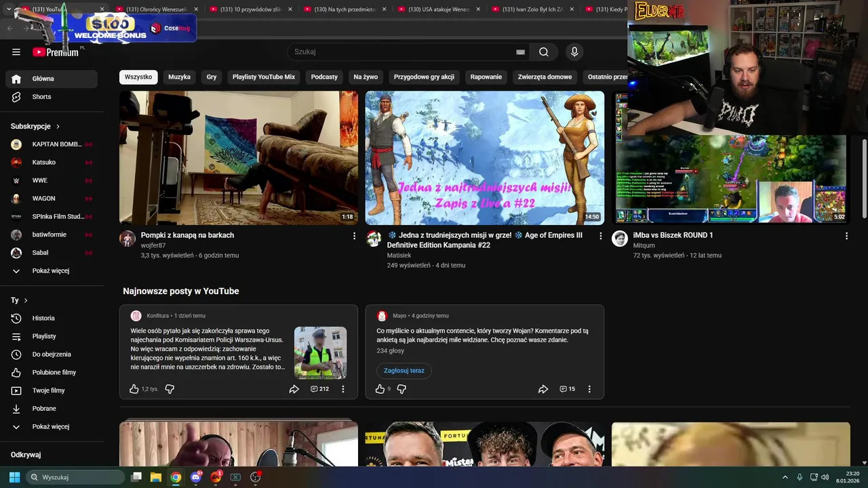Select the Muzyka filter chip

(179, 77)
